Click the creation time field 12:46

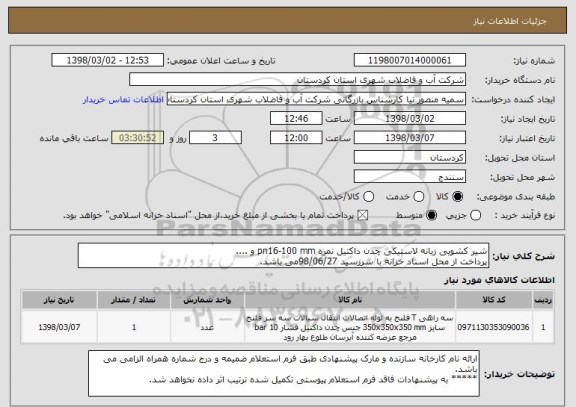pos(296,119)
